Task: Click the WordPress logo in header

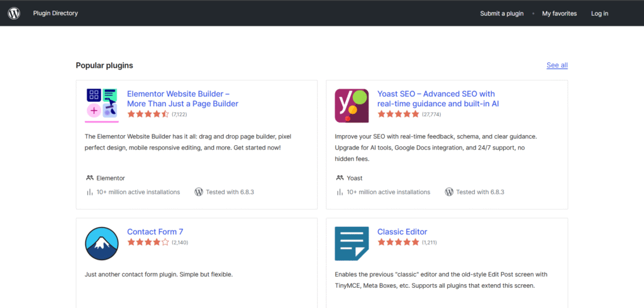Action: tap(14, 13)
